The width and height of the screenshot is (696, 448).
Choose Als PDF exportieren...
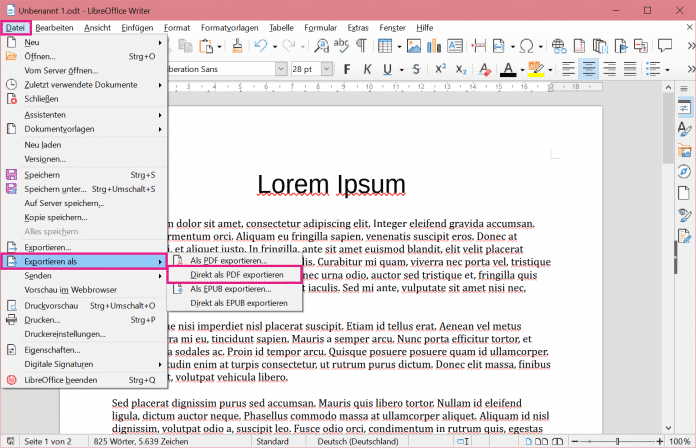click(x=234, y=261)
